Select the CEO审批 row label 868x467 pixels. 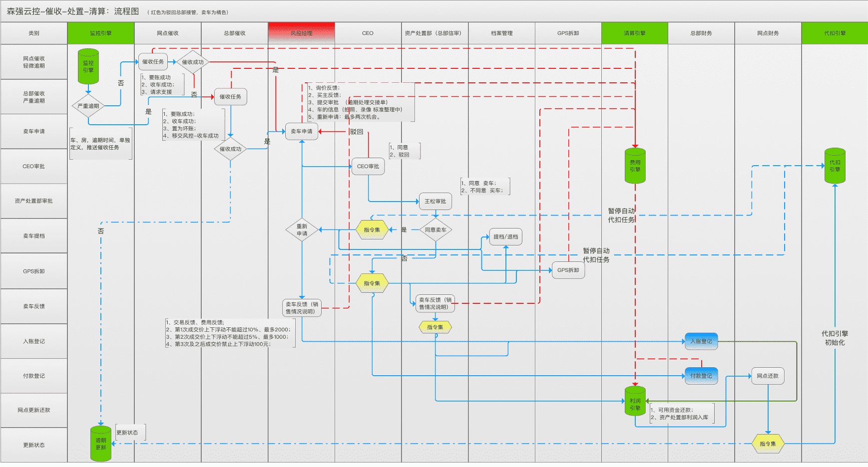[x=34, y=166]
